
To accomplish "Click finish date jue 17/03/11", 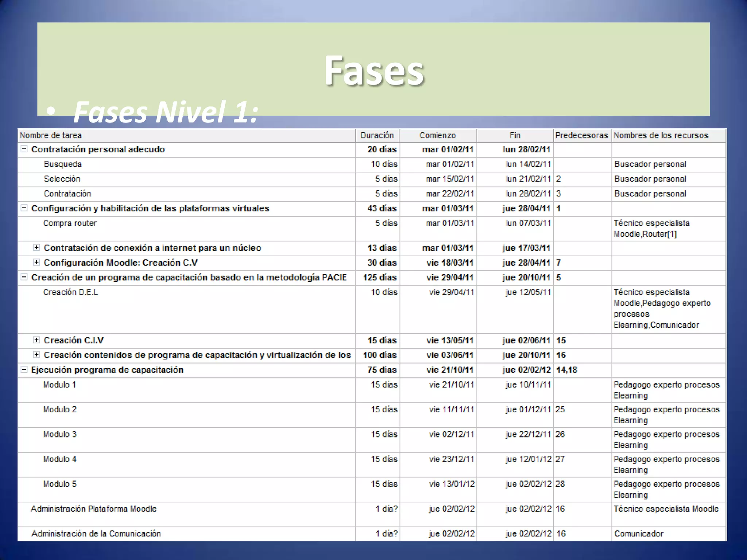I will 515,248.
